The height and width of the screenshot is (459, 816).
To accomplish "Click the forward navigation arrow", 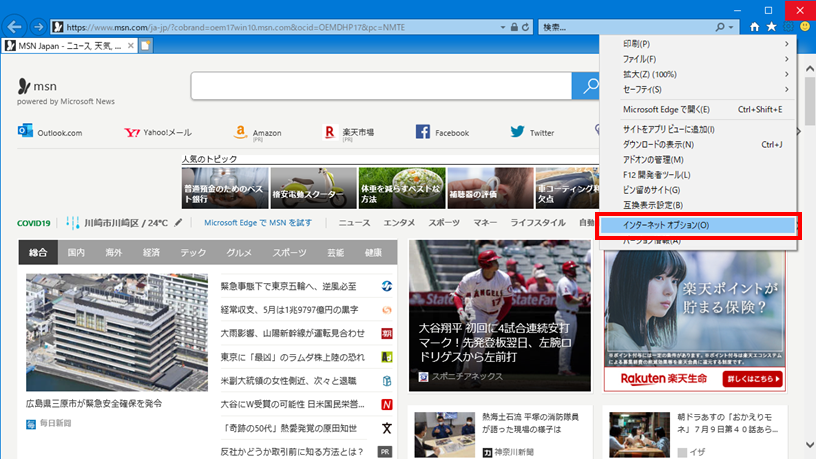I will pyautogui.click(x=39, y=27).
